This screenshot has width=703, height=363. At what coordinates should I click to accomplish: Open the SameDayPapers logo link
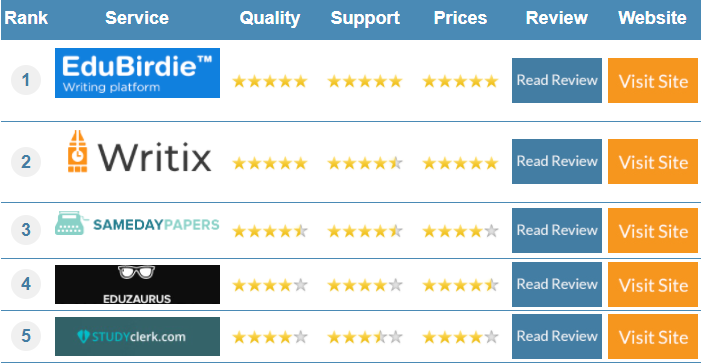click(137, 224)
